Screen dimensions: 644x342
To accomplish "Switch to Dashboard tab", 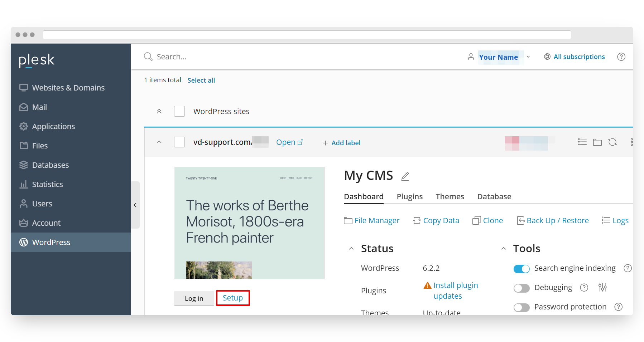I will tap(364, 196).
